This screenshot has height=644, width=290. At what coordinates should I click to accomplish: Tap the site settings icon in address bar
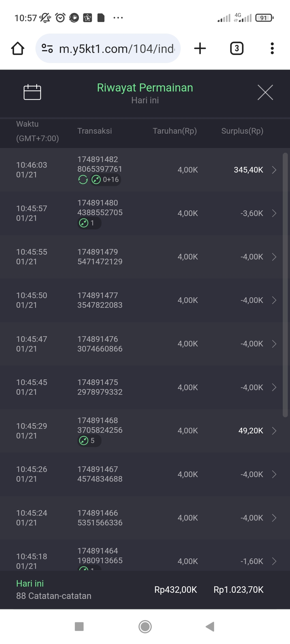tap(47, 49)
